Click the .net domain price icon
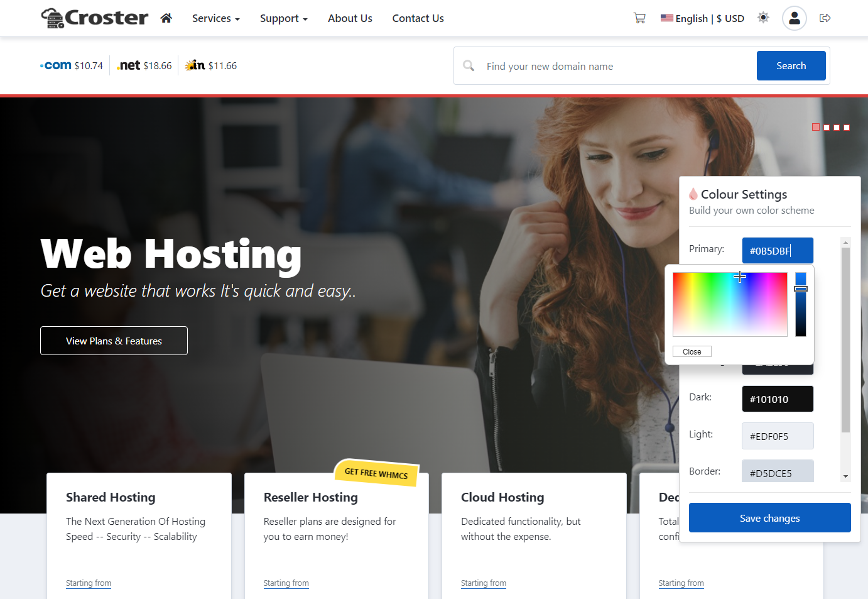This screenshot has height=599, width=868. 129,65
